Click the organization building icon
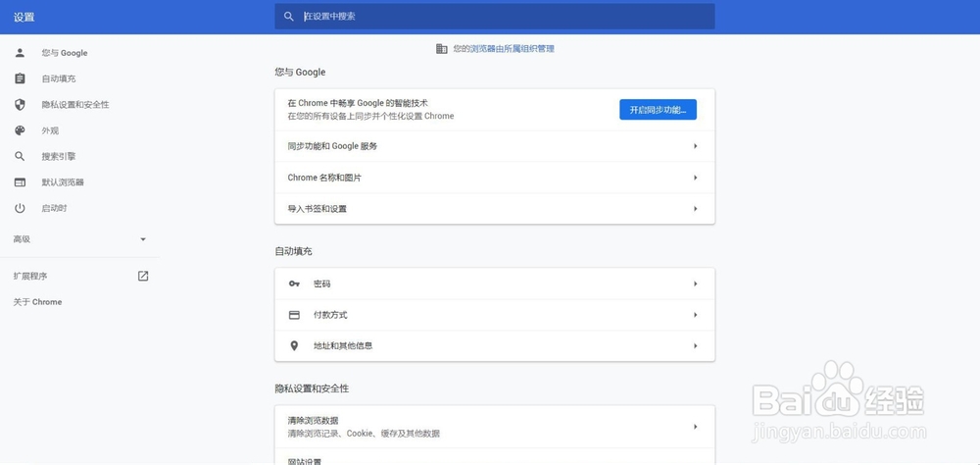Viewport: 980px width, 465px height. (441, 48)
